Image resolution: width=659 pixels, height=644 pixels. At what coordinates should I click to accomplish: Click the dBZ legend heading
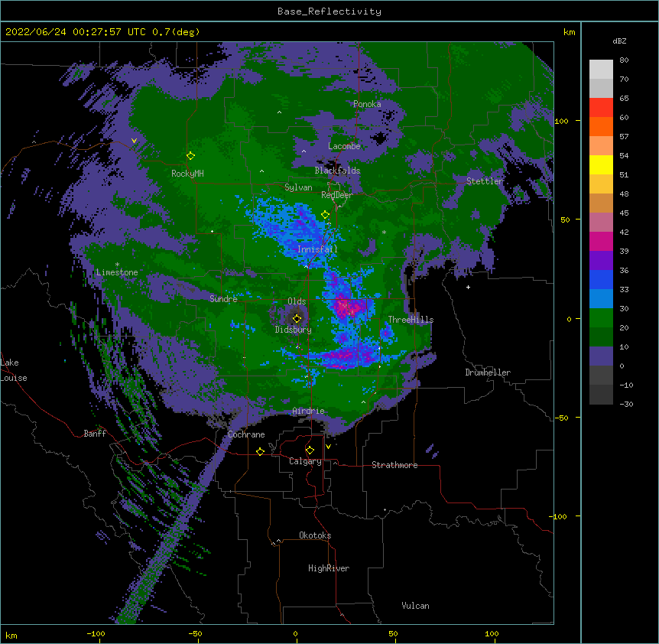point(619,41)
